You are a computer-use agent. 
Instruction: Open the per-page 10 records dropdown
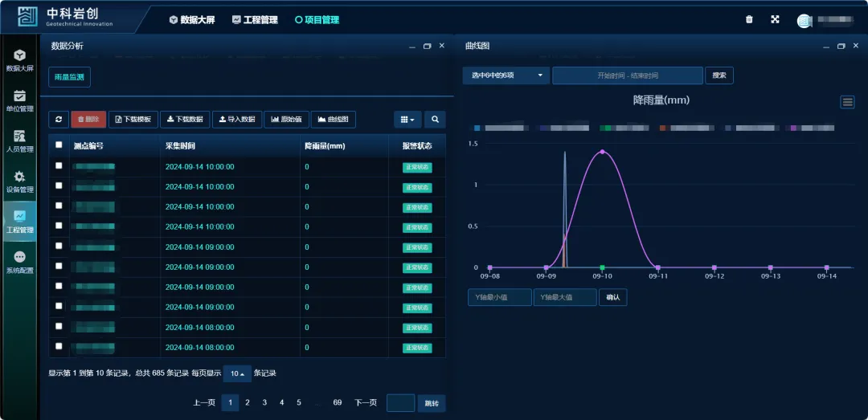tap(237, 373)
